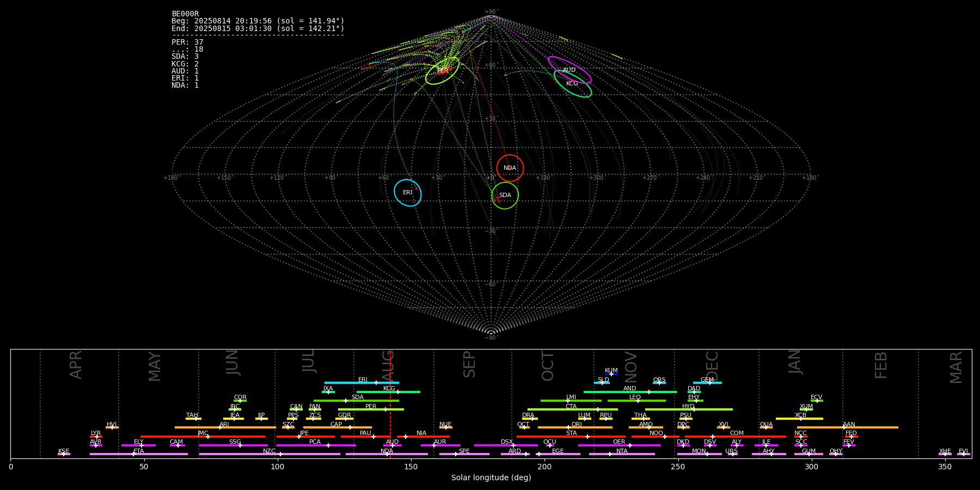The width and height of the screenshot is (980, 490).
Task: Click the red NDA radiant circle on the sky map
Action: (510, 168)
